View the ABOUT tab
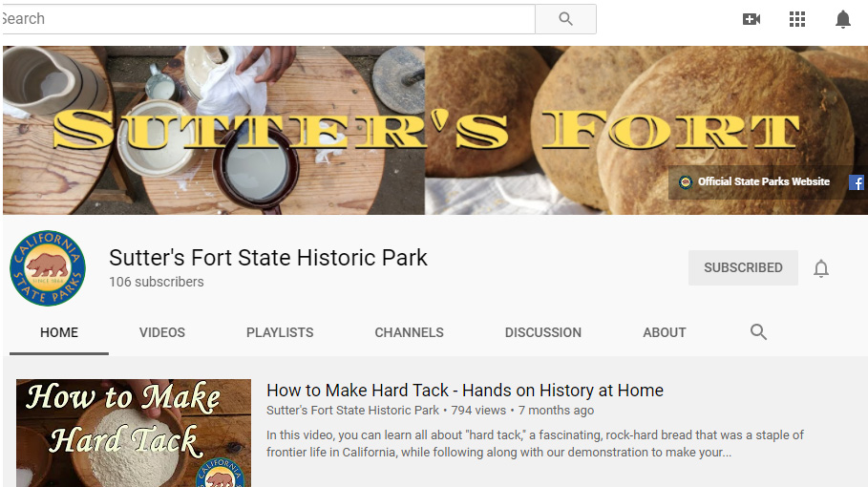 click(665, 332)
